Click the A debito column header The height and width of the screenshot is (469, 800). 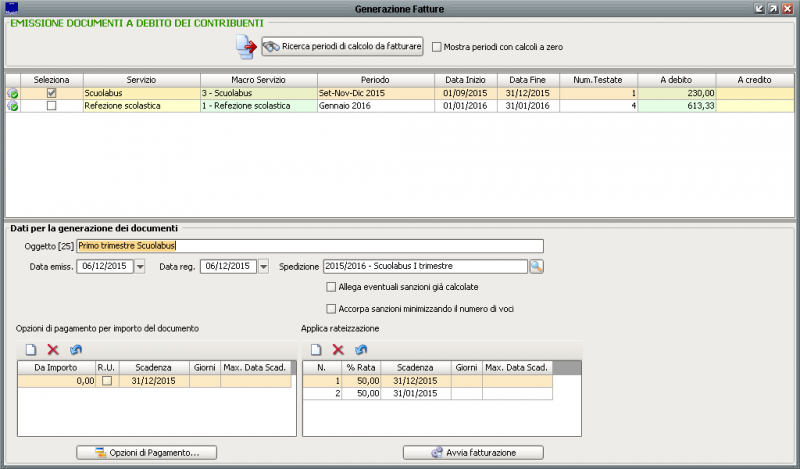pyautogui.click(x=677, y=79)
